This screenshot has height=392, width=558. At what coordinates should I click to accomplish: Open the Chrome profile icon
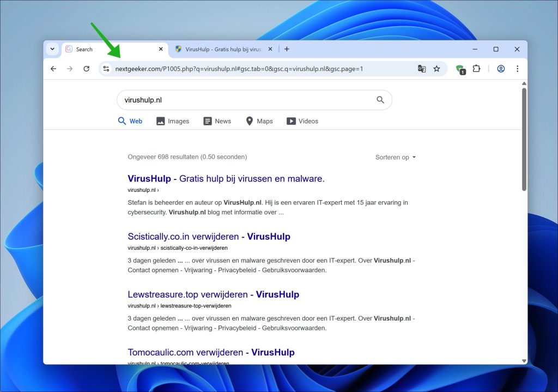(x=501, y=69)
